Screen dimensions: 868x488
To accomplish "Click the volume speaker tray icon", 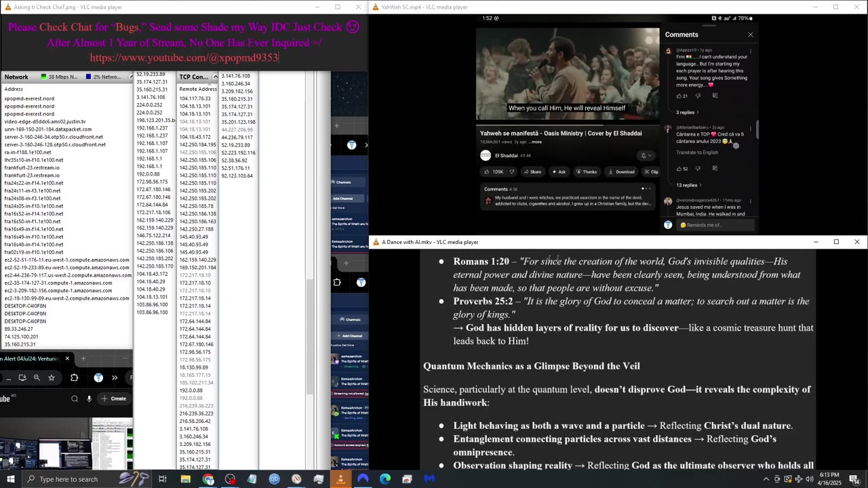I will point(809,479).
